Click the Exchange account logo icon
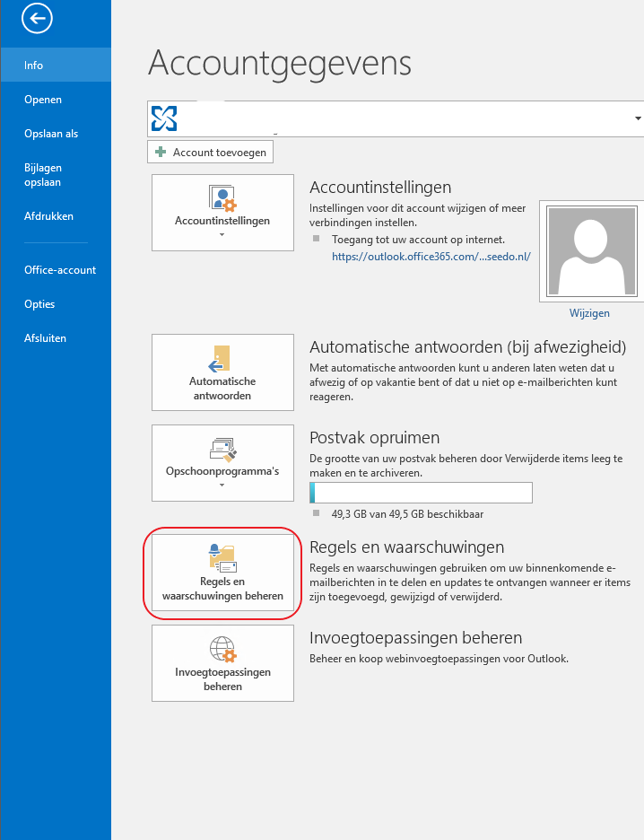 165,118
